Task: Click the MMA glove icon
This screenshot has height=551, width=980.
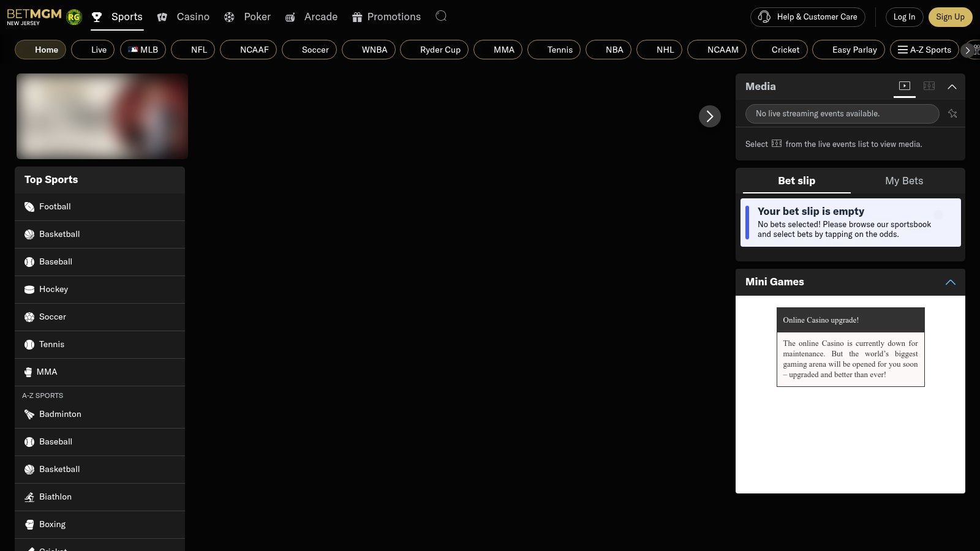Action: [x=28, y=372]
